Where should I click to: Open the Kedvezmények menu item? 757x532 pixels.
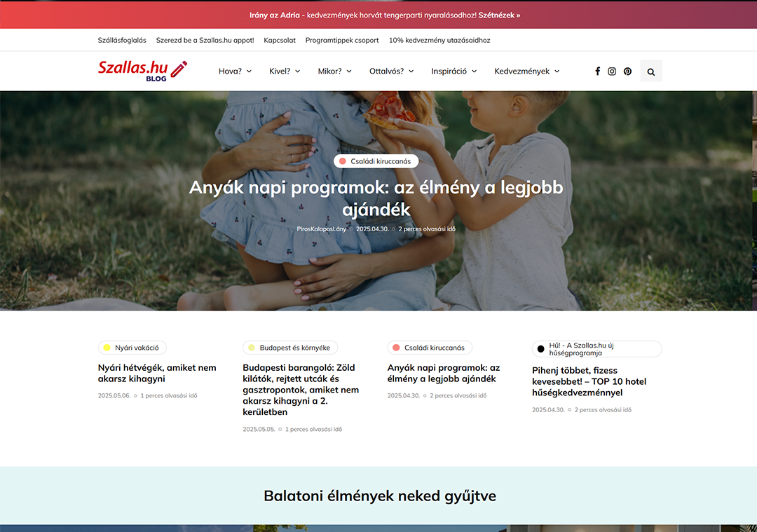click(x=522, y=71)
